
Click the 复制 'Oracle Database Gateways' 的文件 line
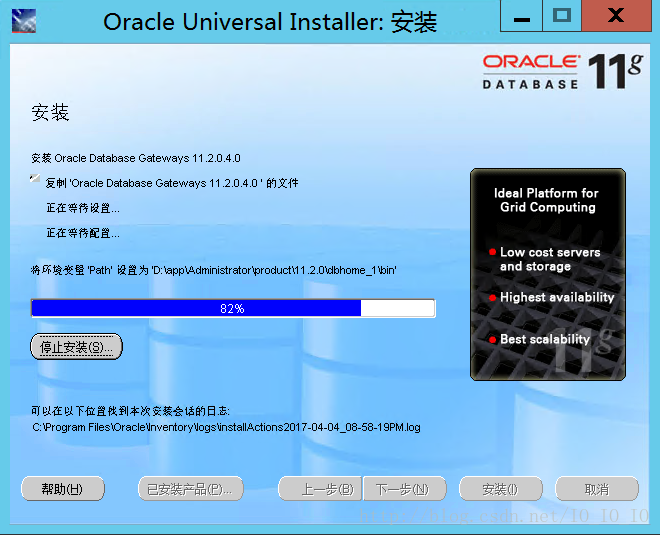[x=172, y=183]
